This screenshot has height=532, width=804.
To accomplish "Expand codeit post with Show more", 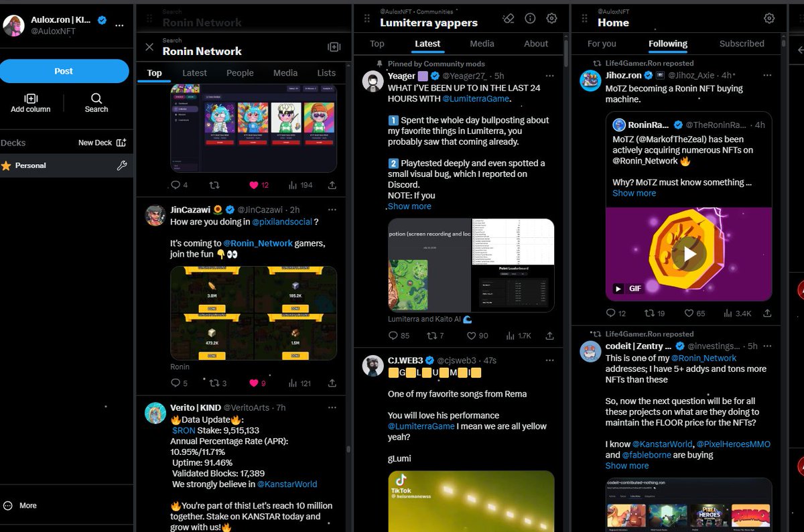I will point(627,466).
